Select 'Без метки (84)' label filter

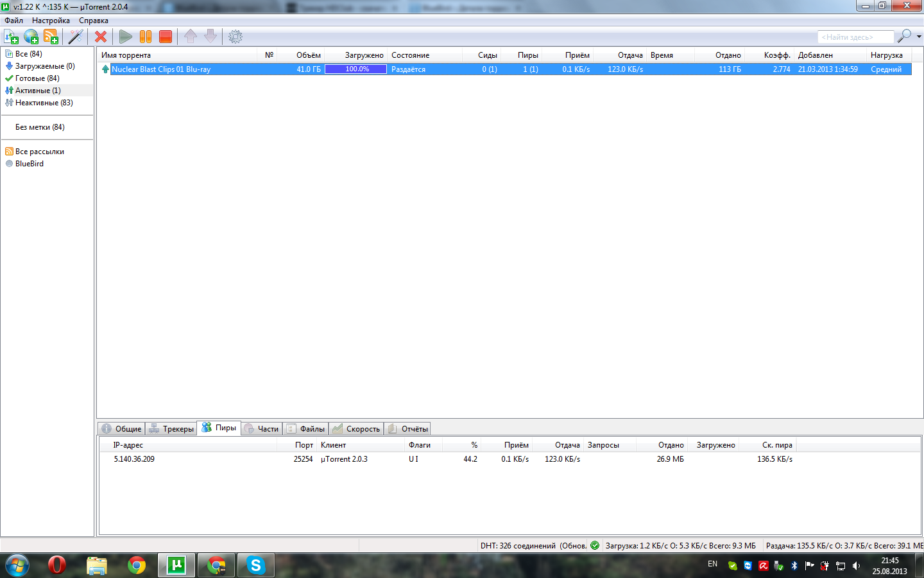pyautogui.click(x=40, y=127)
